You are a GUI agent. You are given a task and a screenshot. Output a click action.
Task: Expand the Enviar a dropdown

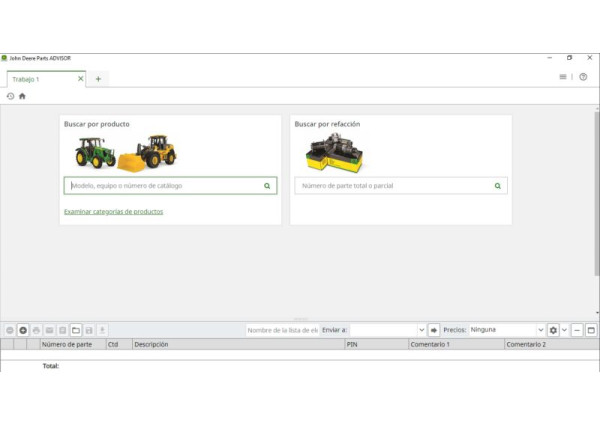click(421, 330)
